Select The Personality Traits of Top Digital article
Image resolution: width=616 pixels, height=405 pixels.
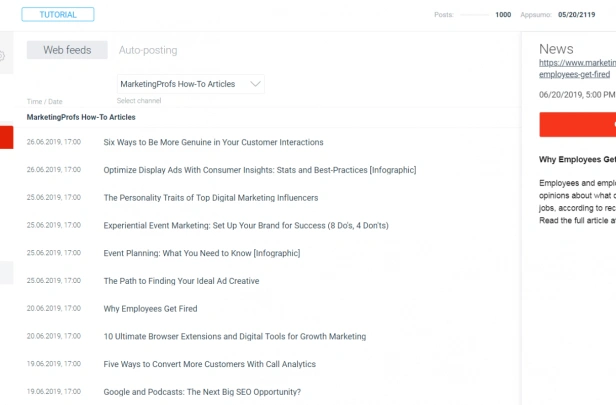[x=211, y=198]
